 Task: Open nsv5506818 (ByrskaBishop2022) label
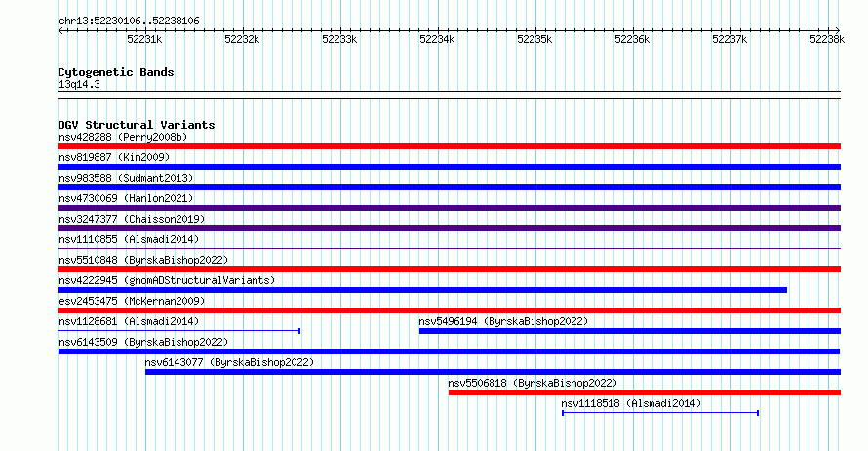click(533, 383)
